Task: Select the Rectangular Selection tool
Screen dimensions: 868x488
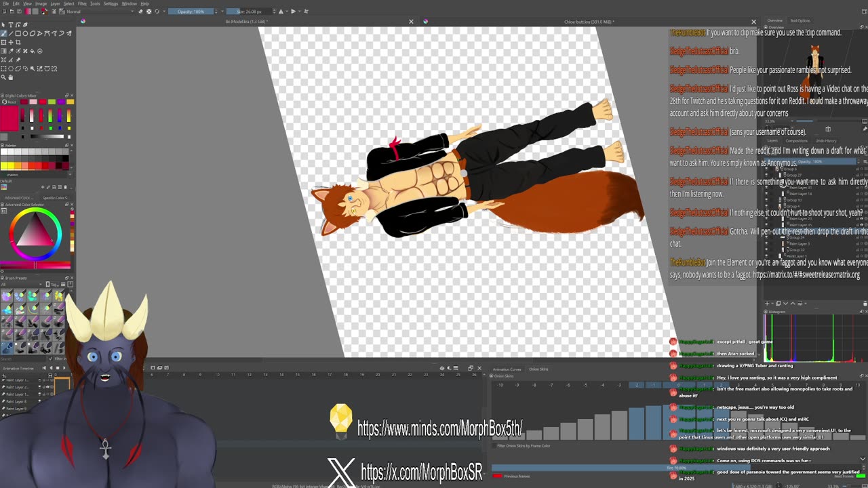Action: click(x=3, y=68)
